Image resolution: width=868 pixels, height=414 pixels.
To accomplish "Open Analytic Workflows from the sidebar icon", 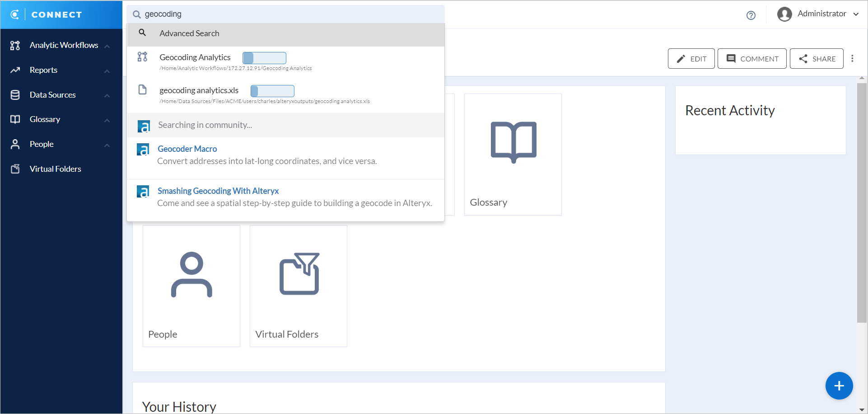I will pyautogui.click(x=15, y=45).
